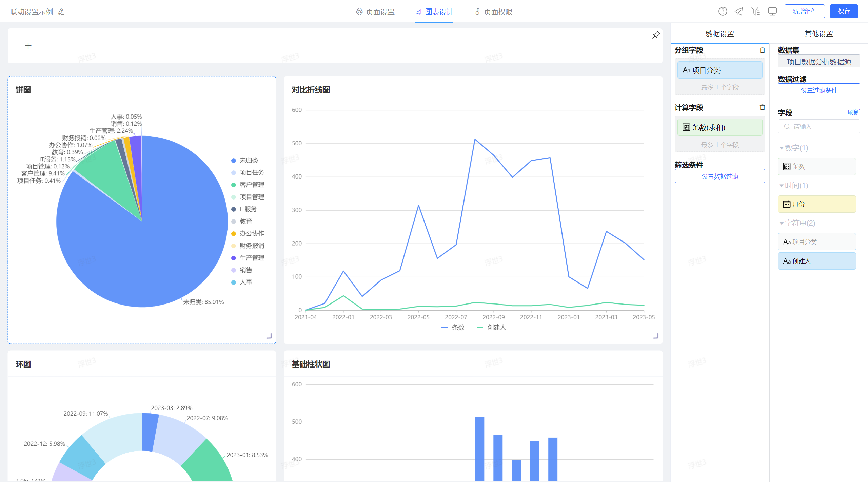The height and width of the screenshot is (482, 868).
Task: Open the help question mark icon
Action: point(723,12)
